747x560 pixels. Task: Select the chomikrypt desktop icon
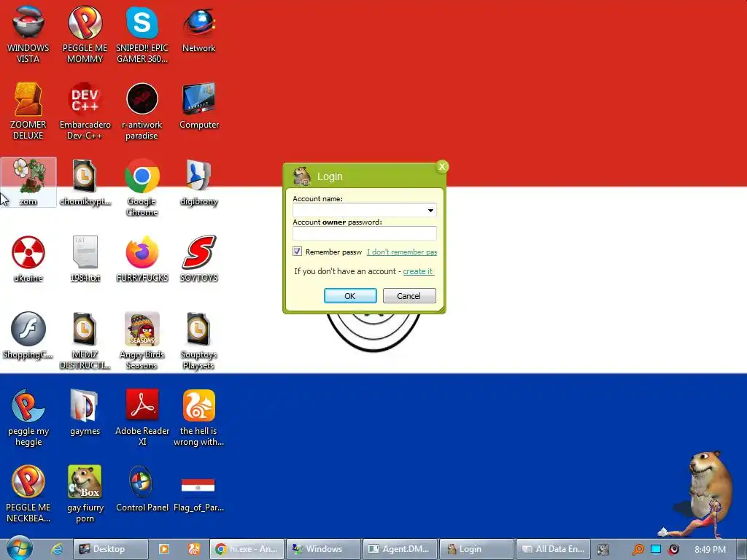pos(85,182)
